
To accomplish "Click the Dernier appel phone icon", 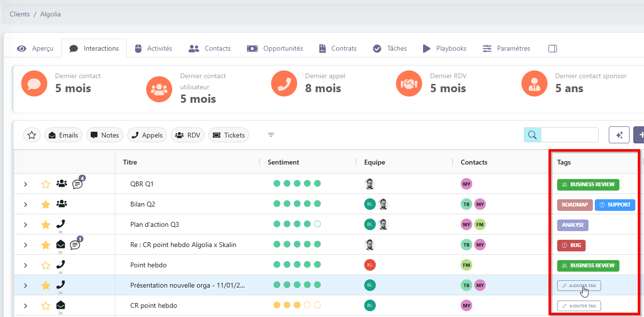I will (284, 83).
